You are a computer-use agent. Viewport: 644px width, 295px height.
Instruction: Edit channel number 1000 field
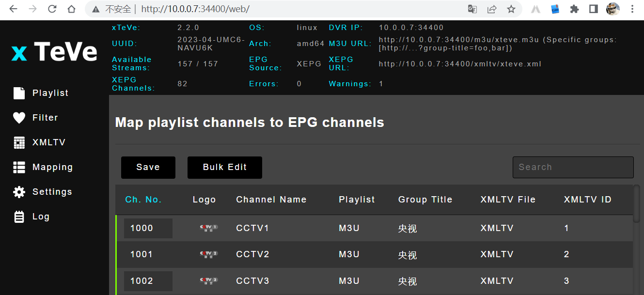[148, 228]
